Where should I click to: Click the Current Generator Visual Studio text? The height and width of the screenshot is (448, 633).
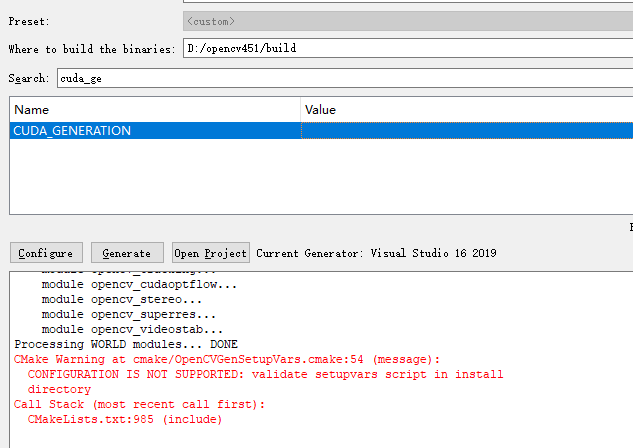pyautogui.click(x=376, y=253)
